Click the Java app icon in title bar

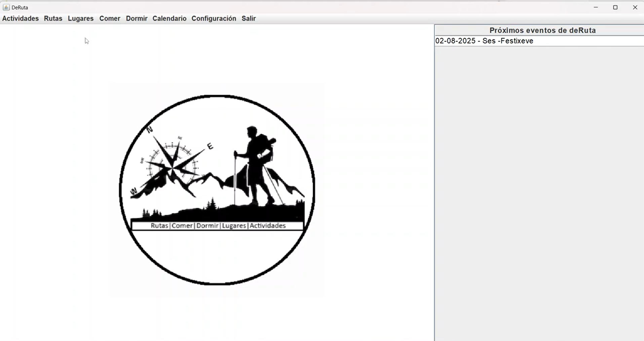tap(6, 7)
